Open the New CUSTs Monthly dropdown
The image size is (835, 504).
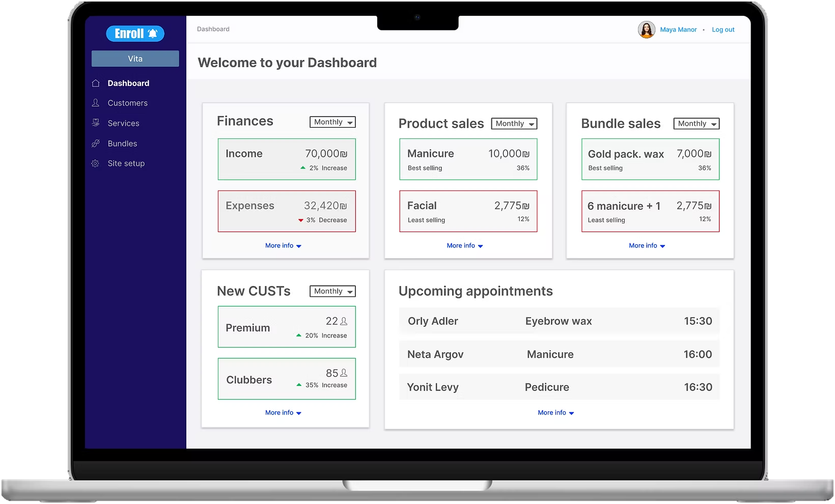pyautogui.click(x=333, y=291)
